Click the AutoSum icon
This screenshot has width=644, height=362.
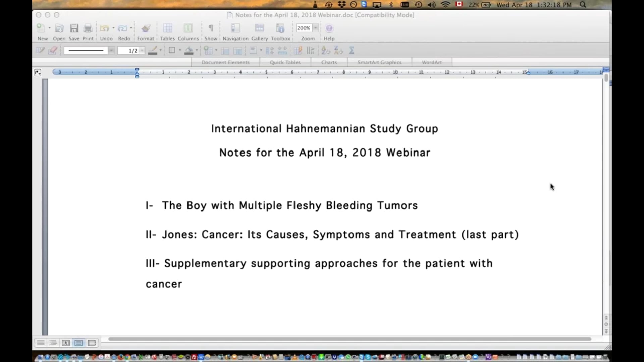[x=352, y=50]
